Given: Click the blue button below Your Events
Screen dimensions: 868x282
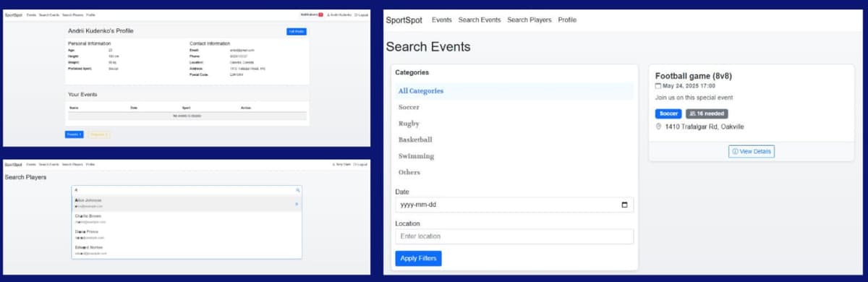Looking at the screenshot, I should [75, 134].
